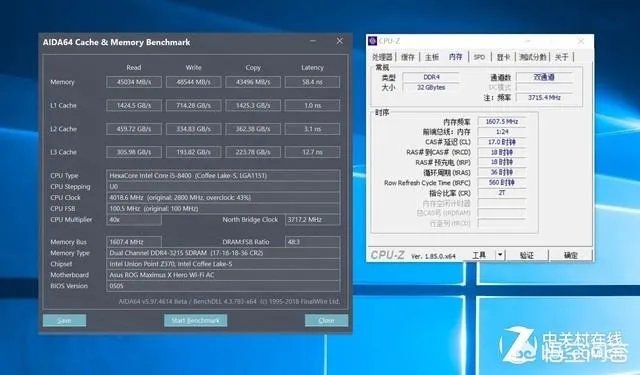The width and height of the screenshot is (640, 375).
Task: Click the Motherboard field showing Asus ROG Maximus
Action: (223, 275)
